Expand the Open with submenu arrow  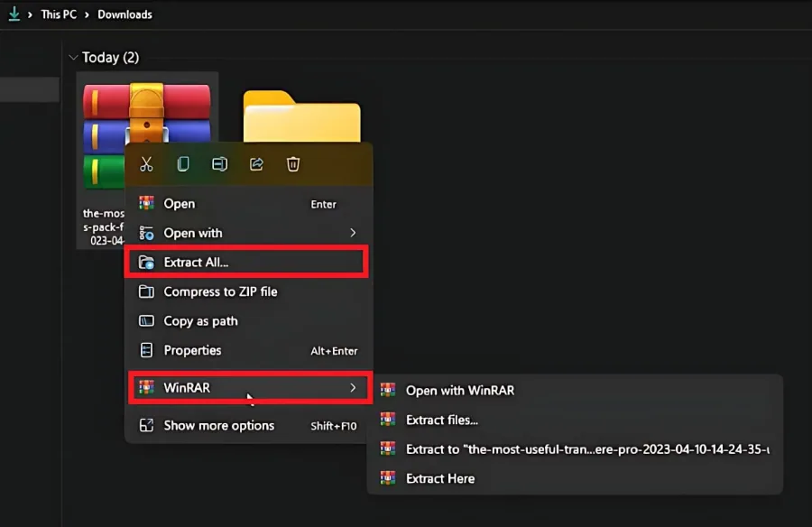pyautogui.click(x=353, y=233)
